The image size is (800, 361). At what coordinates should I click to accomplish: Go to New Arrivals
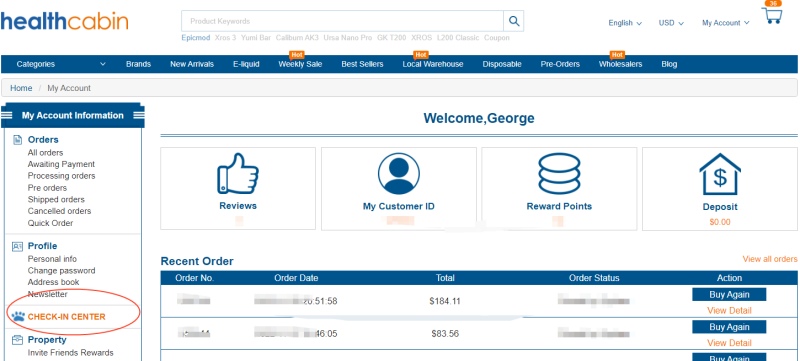[192, 64]
